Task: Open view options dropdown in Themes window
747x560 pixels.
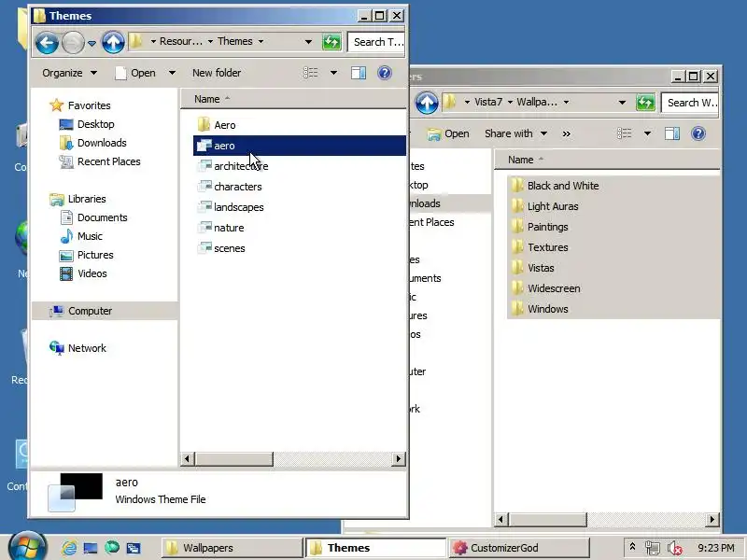Action: (x=333, y=73)
